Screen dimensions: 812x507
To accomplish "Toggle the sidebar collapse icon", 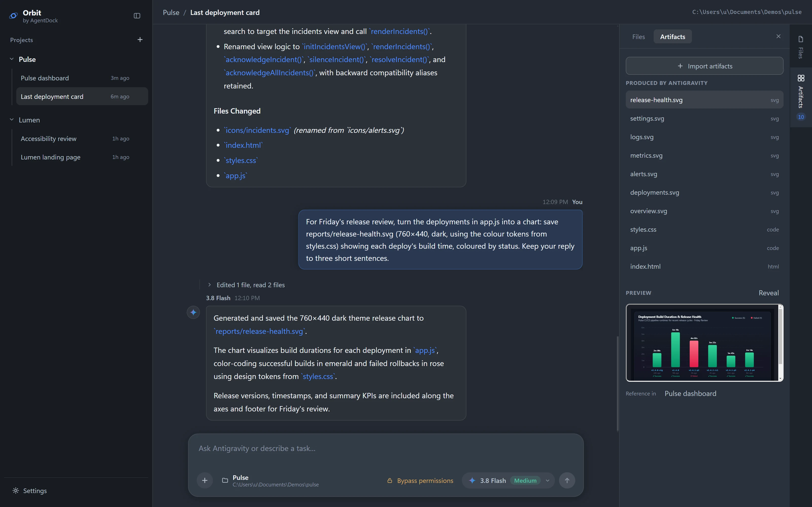I will (x=137, y=16).
